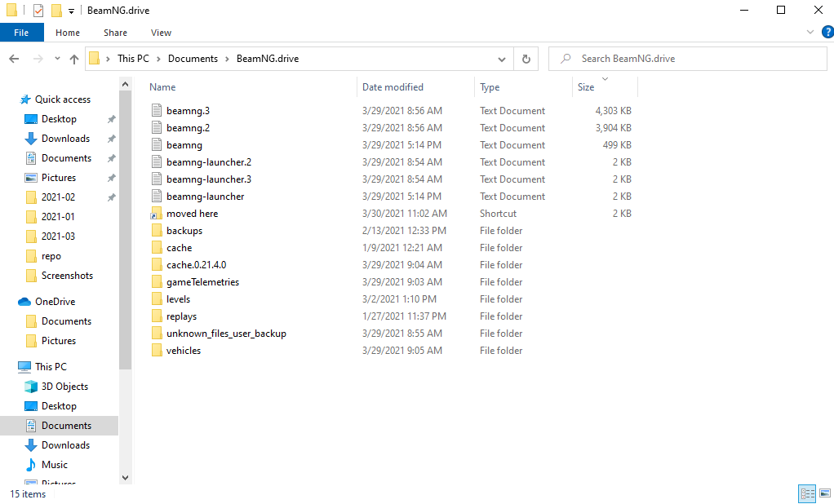The image size is (834, 504).
Task: Click the New folder icon in the title bar
Action: (x=56, y=10)
